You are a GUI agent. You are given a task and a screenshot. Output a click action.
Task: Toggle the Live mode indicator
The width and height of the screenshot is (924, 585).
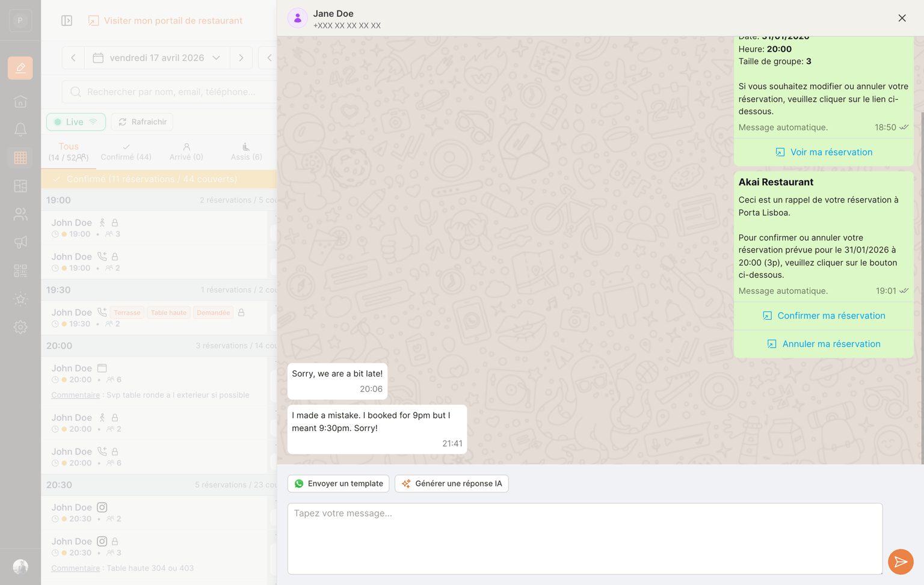(76, 122)
